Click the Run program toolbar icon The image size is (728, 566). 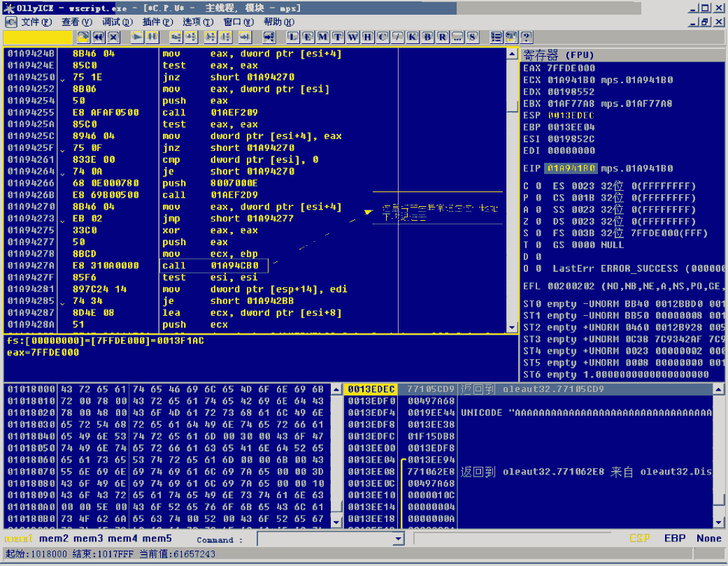[x=138, y=37]
